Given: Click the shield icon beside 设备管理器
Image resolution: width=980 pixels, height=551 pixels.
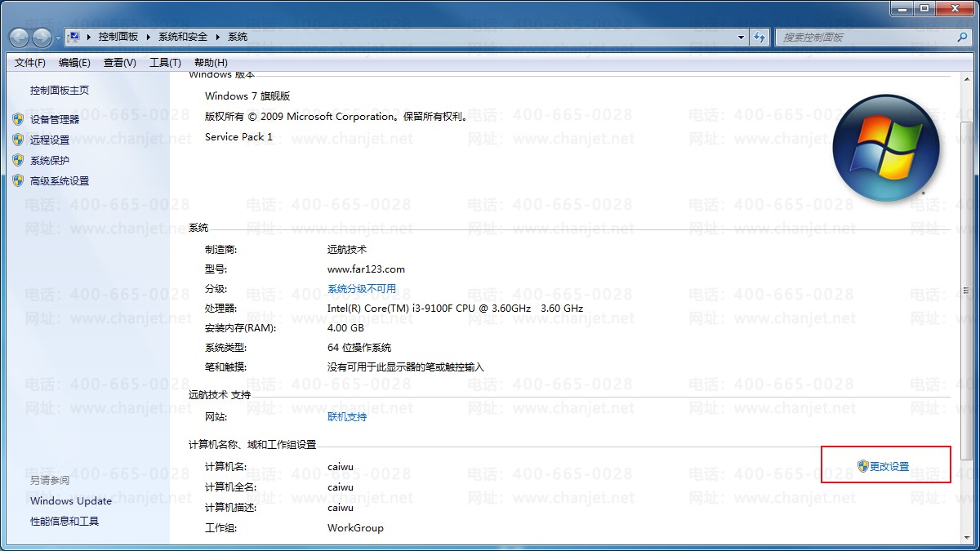Looking at the screenshot, I should tap(18, 119).
